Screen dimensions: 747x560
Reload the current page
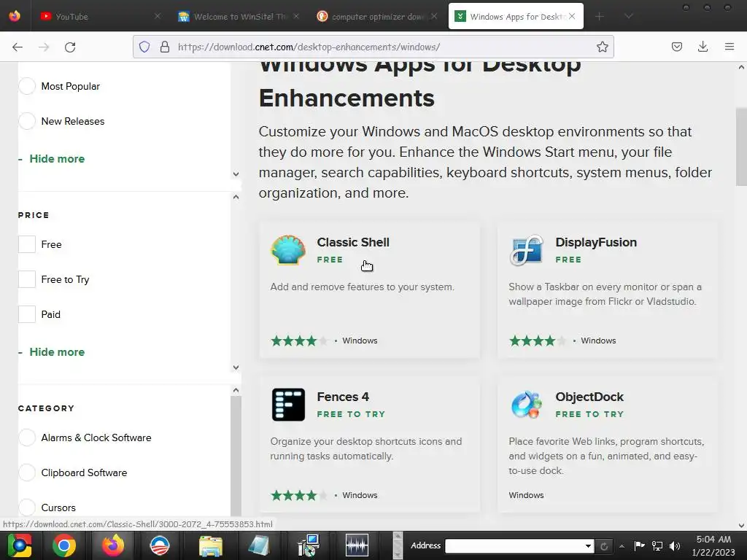tap(70, 47)
